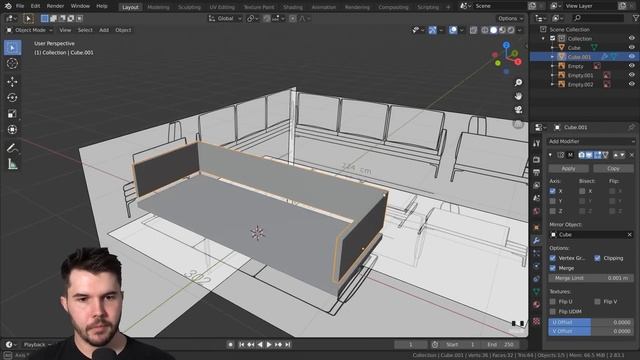Open the Render menu

(55, 6)
